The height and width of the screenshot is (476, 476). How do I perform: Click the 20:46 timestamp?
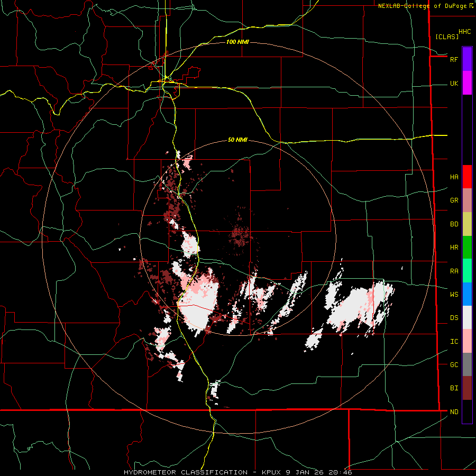pos(340,472)
